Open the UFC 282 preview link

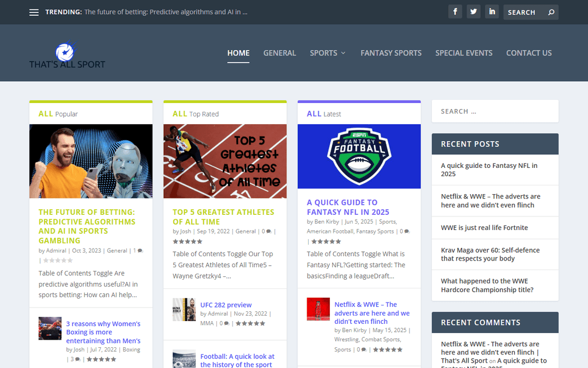(226, 305)
